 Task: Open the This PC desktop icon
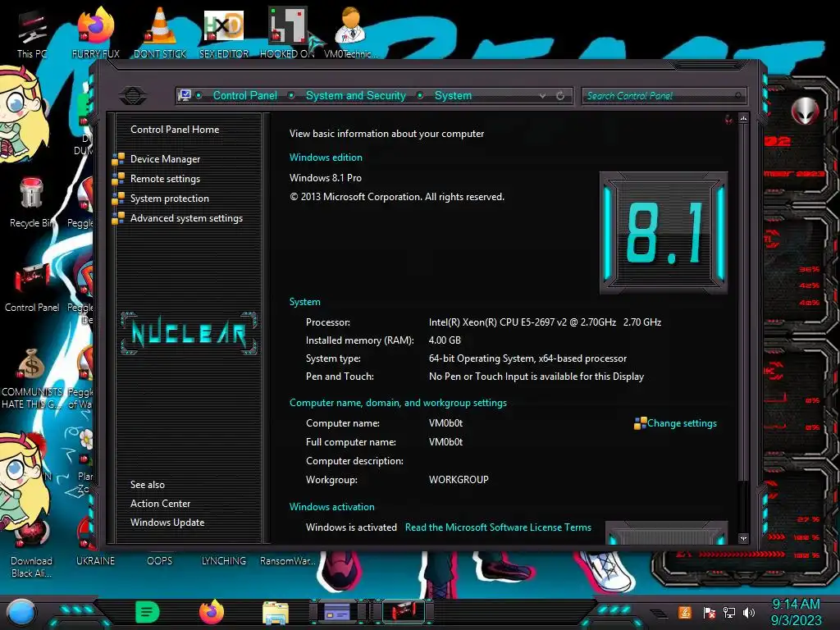coord(32,32)
